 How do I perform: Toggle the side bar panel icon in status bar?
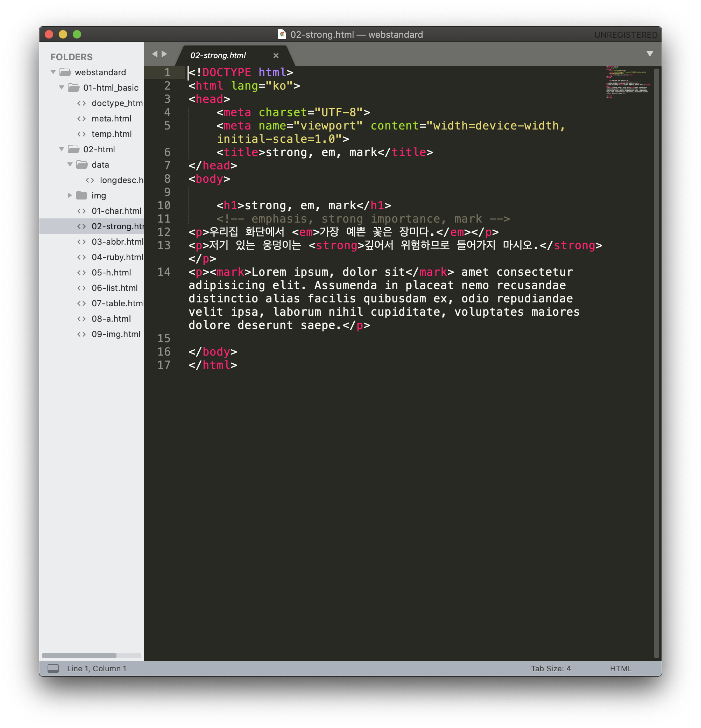click(53, 668)
